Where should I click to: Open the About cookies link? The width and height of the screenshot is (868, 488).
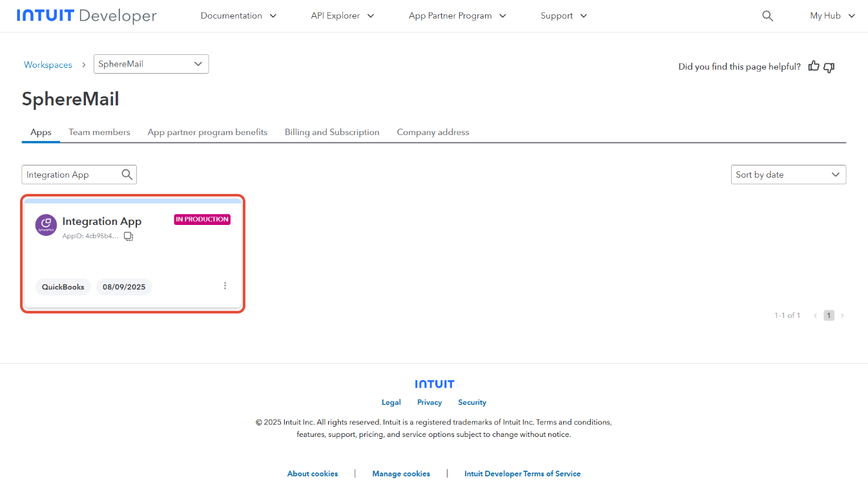[313, 474]
